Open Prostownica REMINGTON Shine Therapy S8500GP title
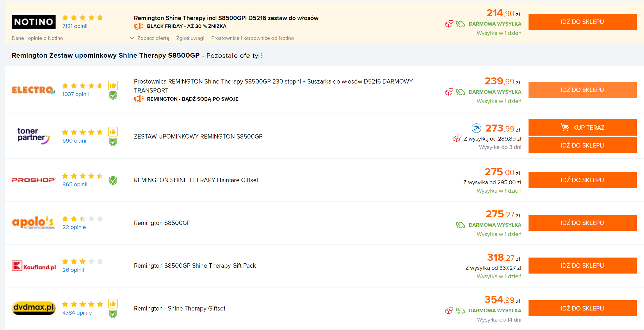The height and width of the screenshot is (330, 644). point(273,86)
